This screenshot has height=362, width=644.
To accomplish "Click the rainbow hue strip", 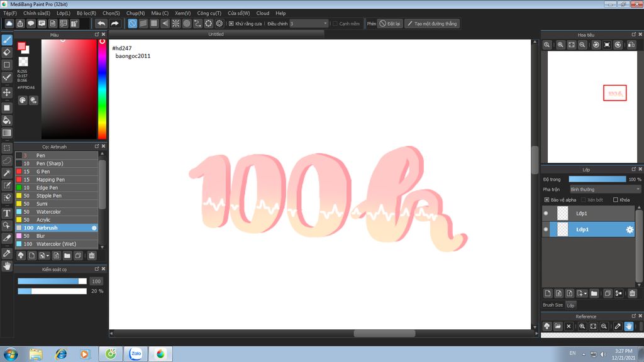I will point(102,89).
